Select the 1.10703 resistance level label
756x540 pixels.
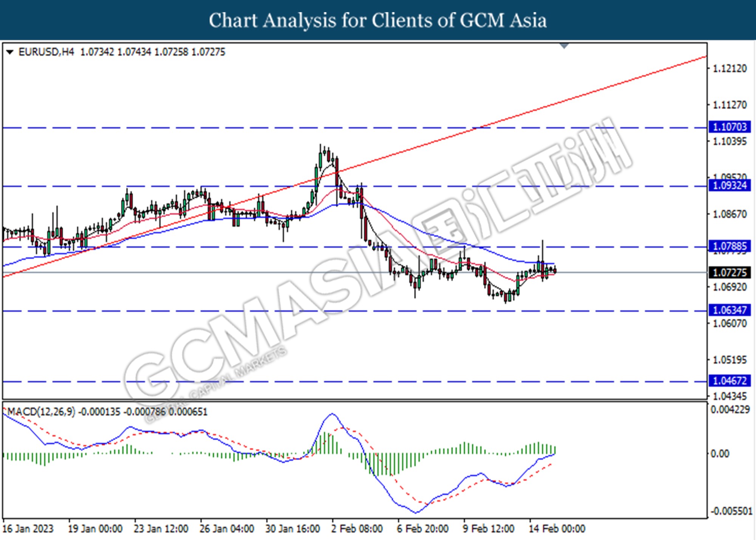coord(730,127)
